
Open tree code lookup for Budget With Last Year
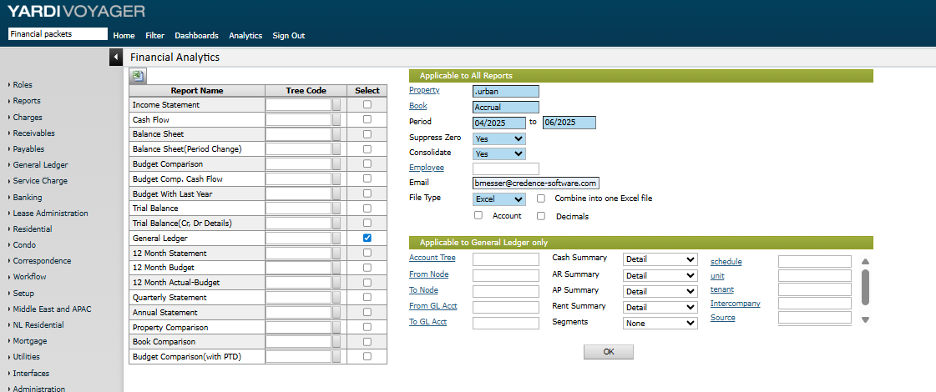click(x=337, y=193)
